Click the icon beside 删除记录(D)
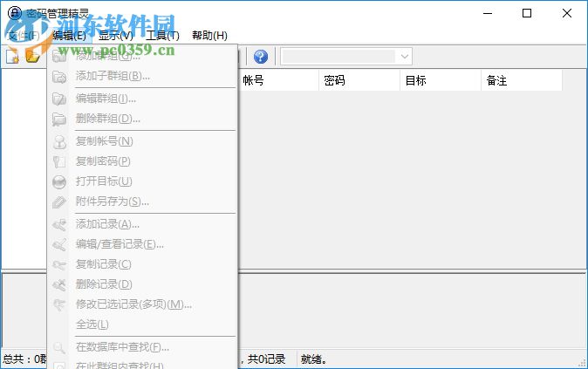Image resolution: width=588 pixels, height=369 pixels. [x=59, y=285]
